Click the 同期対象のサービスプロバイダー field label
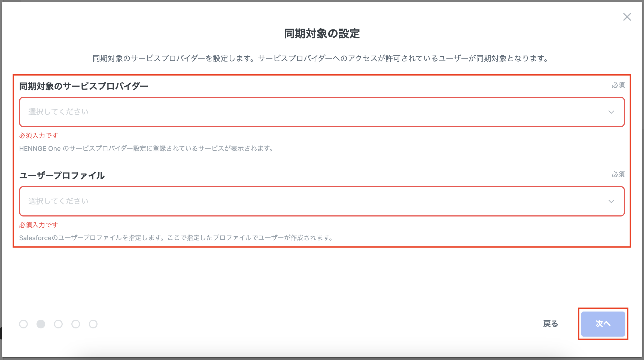 pyautogui.click(x=84, y=86)
